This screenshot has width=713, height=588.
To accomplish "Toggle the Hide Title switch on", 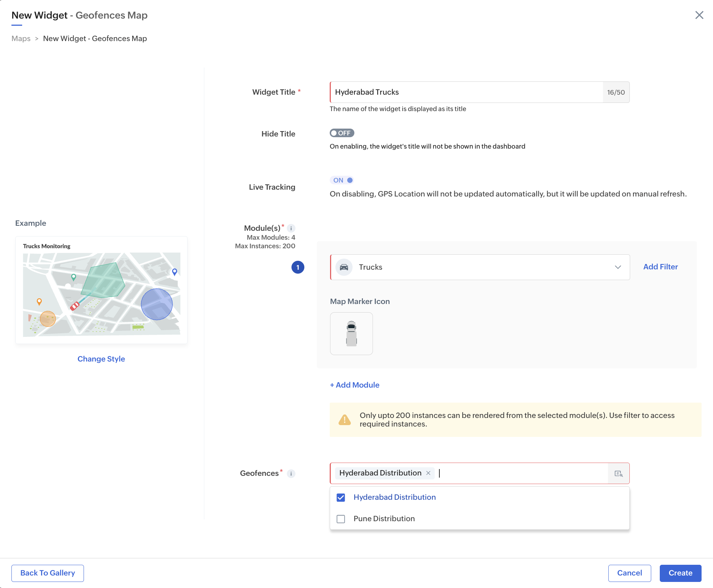I will pyautogui.click(x=341, y=133).
